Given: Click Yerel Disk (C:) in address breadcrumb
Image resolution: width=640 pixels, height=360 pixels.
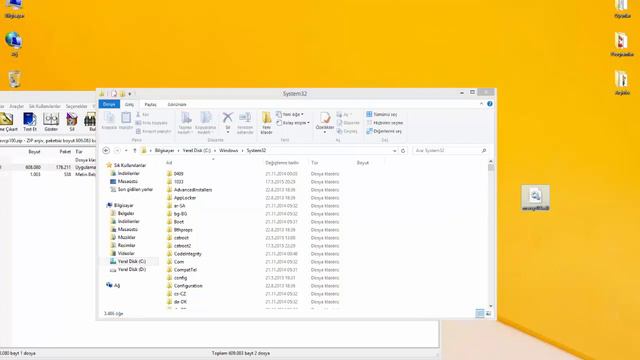Looking at the screenshot, I should tap(197, 151).
